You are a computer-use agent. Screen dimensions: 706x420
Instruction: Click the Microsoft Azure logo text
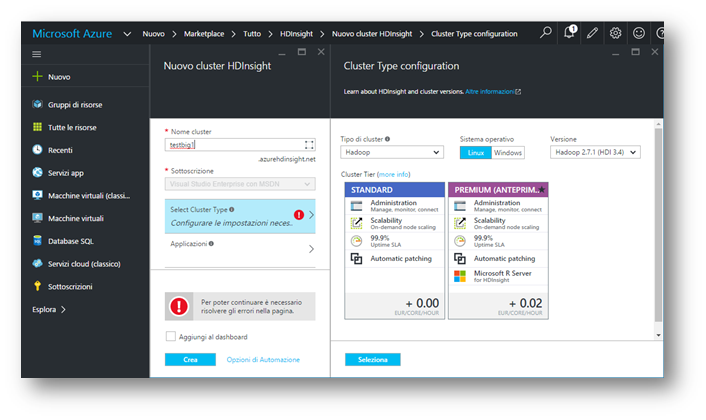[x=72, y=34]
